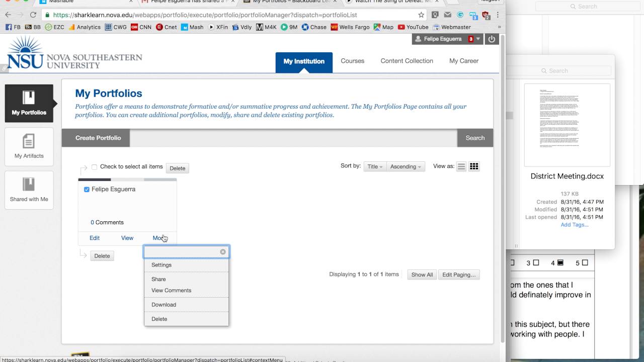644x362 pixels.
Task: Click the Create Portfolio button
Action: tap(98, 138)
